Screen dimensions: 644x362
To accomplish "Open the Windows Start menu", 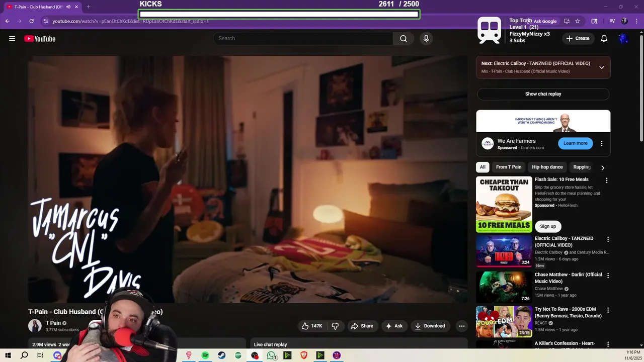I will pyautogui.click(x=8, y=355).
